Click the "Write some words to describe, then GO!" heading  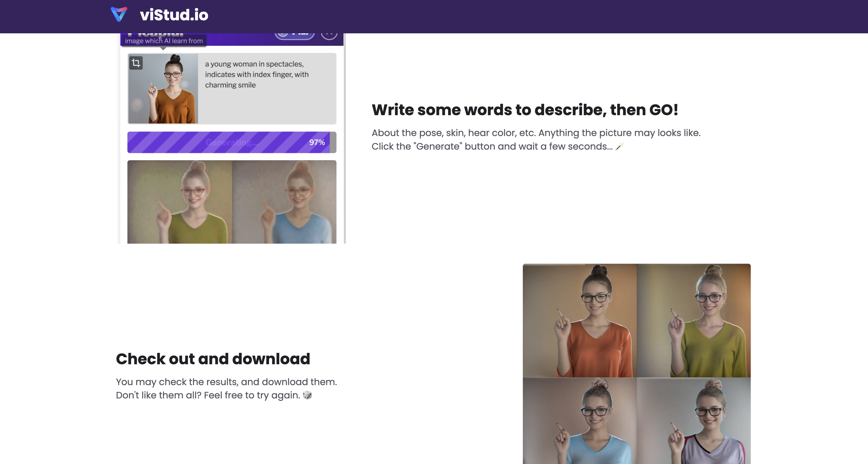(x=525, y=110)
